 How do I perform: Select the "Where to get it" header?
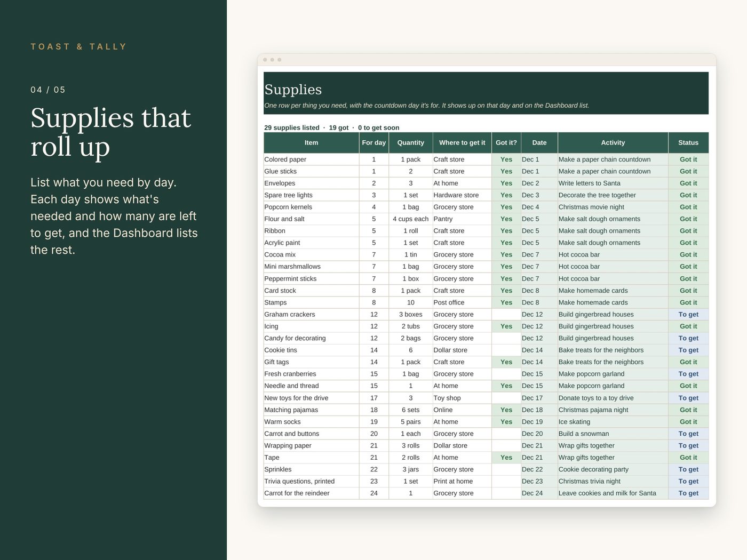[462, 143]
